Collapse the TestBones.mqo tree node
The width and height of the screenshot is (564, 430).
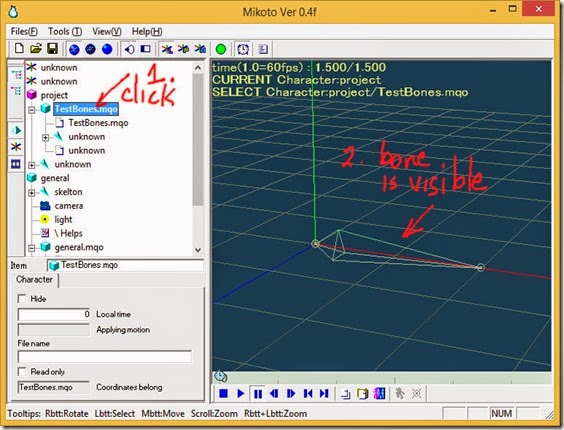point(32,110)
